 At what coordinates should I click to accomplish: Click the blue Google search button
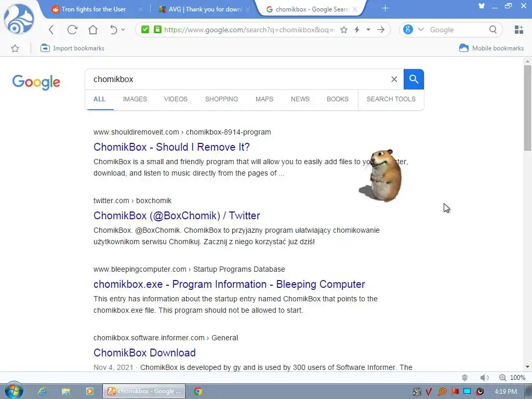(x=414, y=79)
